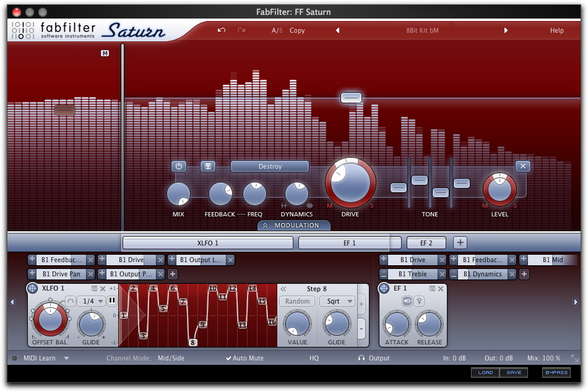Invert polarity of XLFO B1 Drive Pan slot
Image resolution: width=588 pixels, height=392 pixels.
pos(32,274)
